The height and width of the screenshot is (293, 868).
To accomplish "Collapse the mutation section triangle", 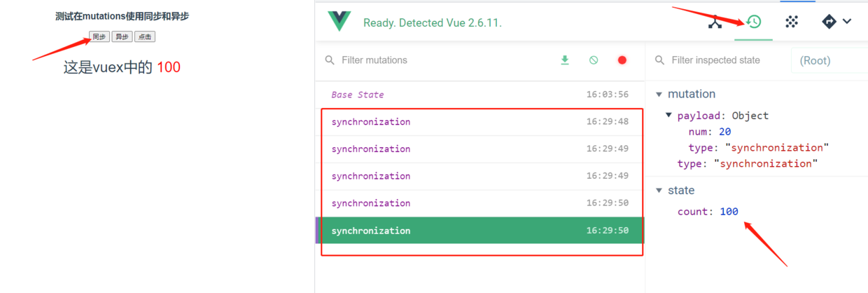I will click(x=658, y=94).
